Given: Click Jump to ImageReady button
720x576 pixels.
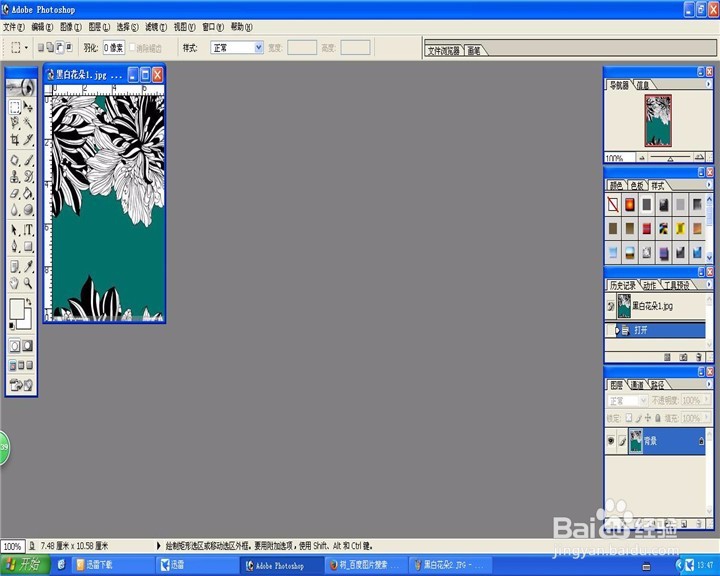Looking at the screenshot, I should click(x=21, y=385).
